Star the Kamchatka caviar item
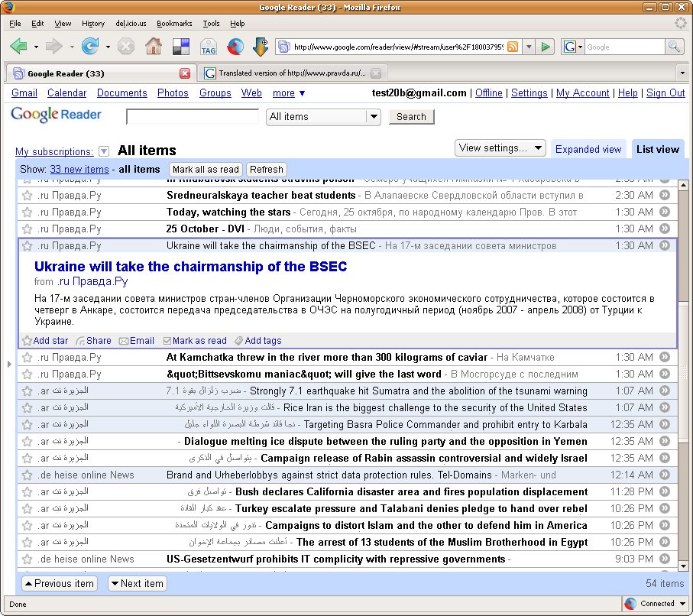 tap(27, 357)
